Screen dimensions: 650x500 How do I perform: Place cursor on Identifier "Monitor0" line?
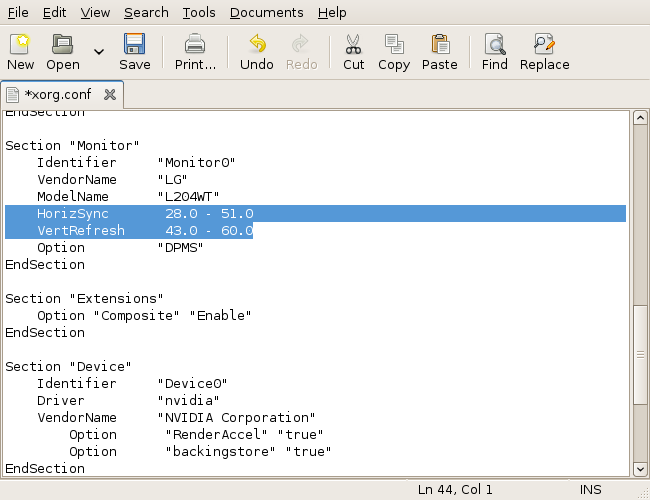[x=136, y=163]
